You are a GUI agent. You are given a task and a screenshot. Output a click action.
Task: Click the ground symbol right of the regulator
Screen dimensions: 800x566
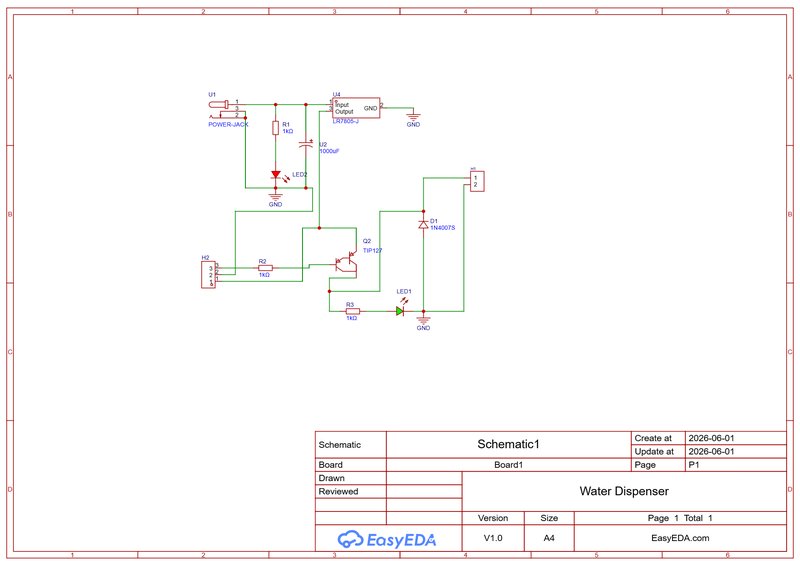(413, 117)
